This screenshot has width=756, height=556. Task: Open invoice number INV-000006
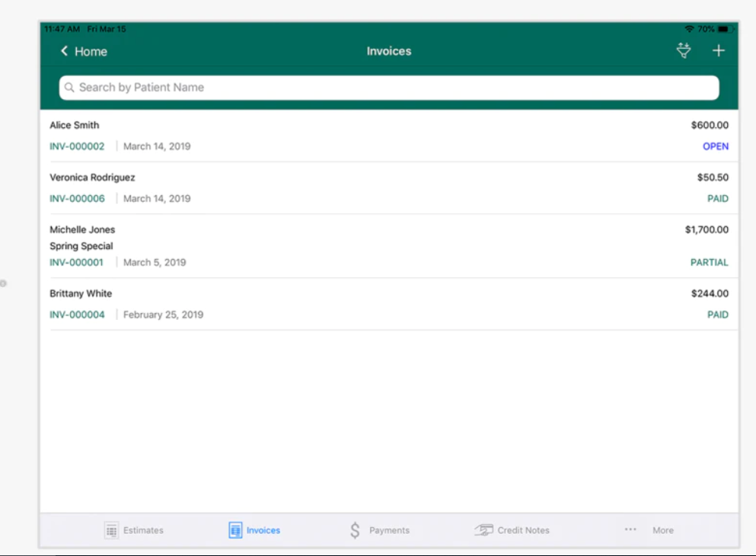77,198
